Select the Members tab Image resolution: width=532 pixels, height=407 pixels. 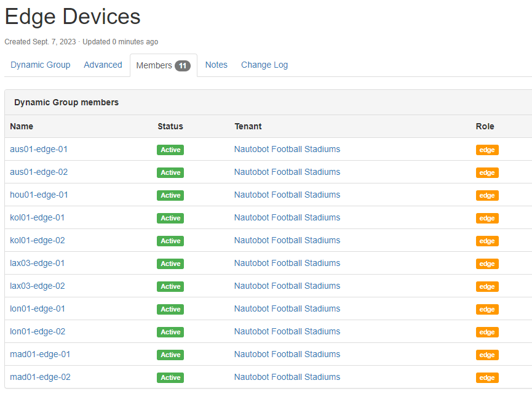coord(154,65)
